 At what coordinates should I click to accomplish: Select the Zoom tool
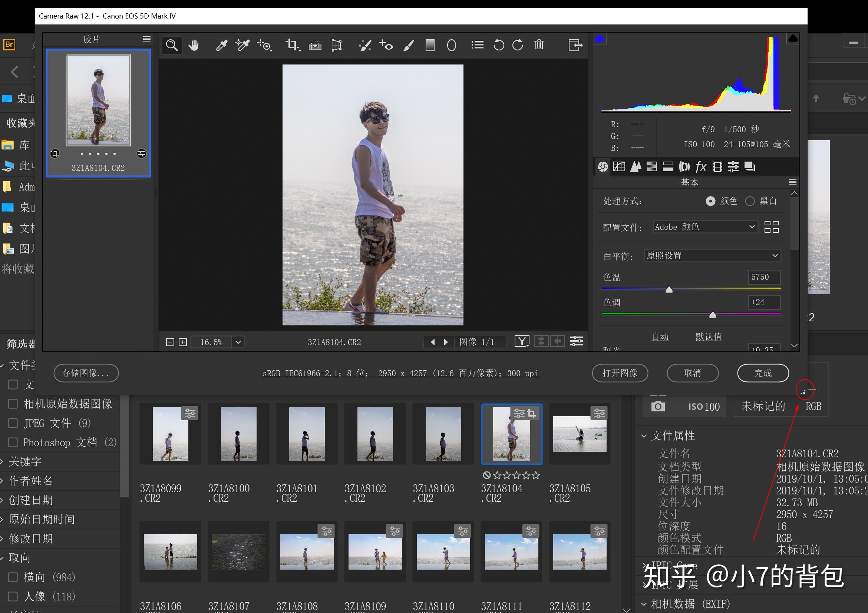pyautogui.click(x=172, y=45)
